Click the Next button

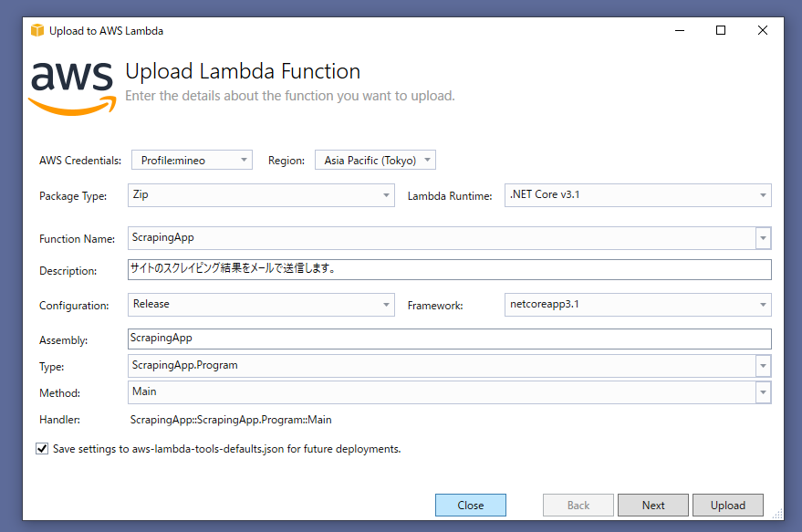(x=652, y=505)
